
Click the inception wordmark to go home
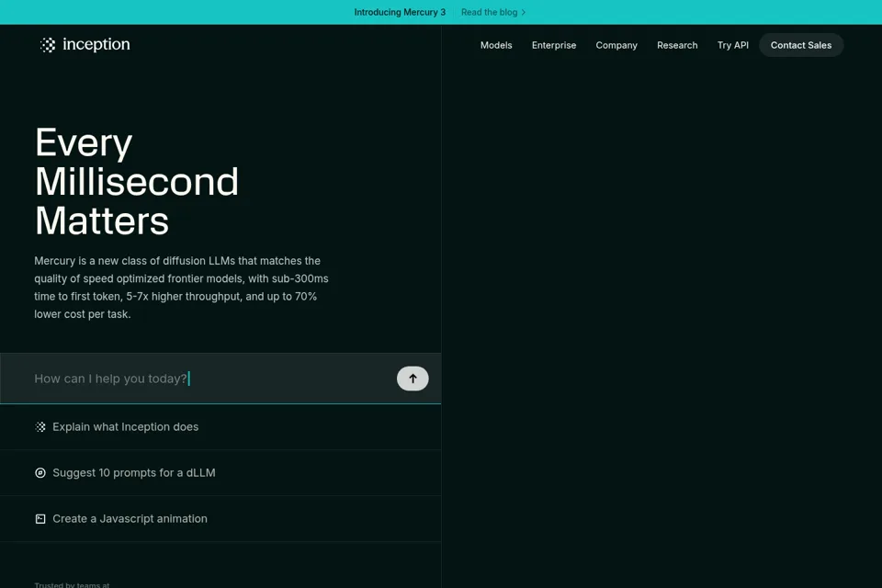(96, 44)
